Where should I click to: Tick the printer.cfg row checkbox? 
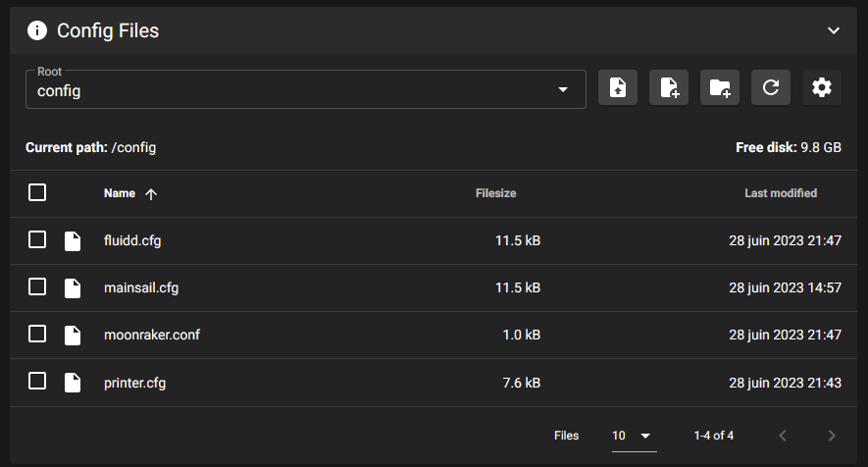pyautogui.click(x=37, y=382)
